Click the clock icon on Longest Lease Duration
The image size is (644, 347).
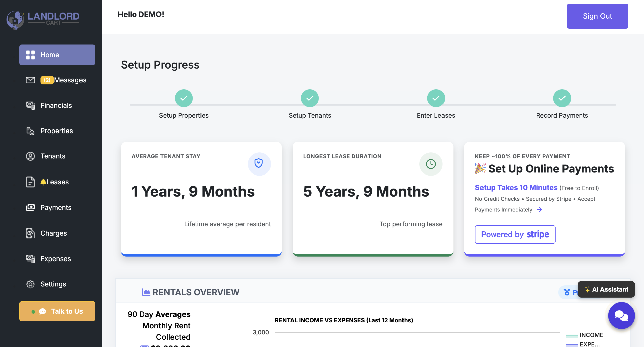coord(431,164)
